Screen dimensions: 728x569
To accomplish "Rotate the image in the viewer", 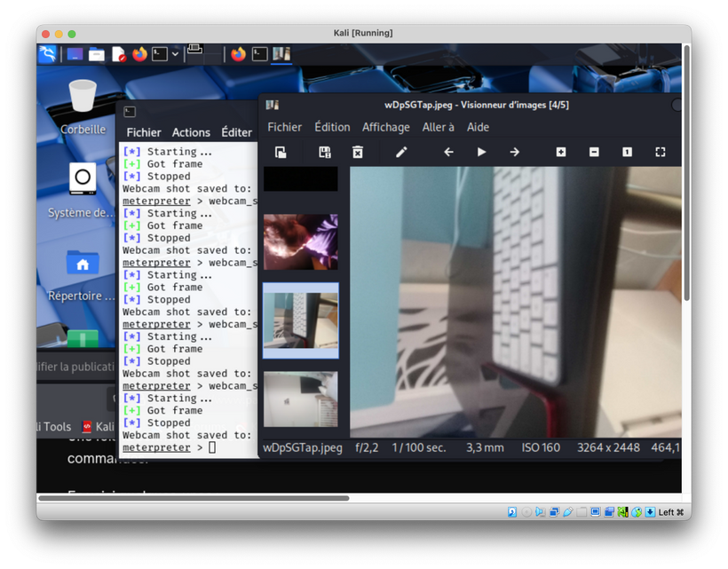I will 281,152.
